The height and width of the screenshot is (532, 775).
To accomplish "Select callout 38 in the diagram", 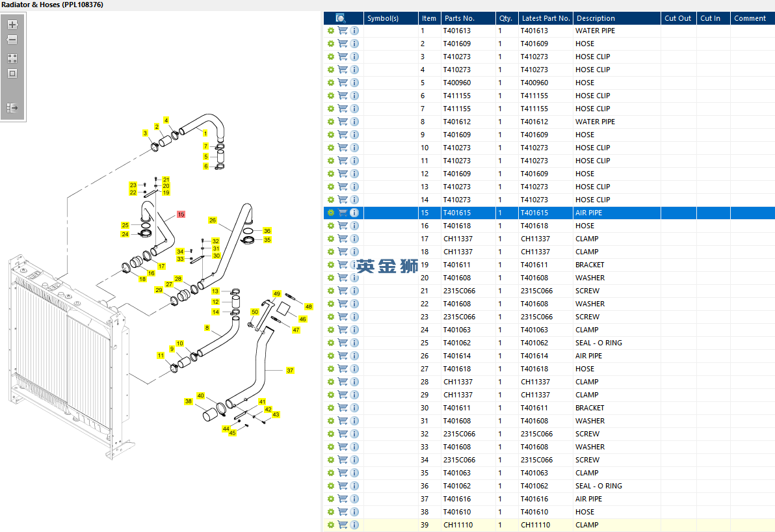I will click(189, 401).
